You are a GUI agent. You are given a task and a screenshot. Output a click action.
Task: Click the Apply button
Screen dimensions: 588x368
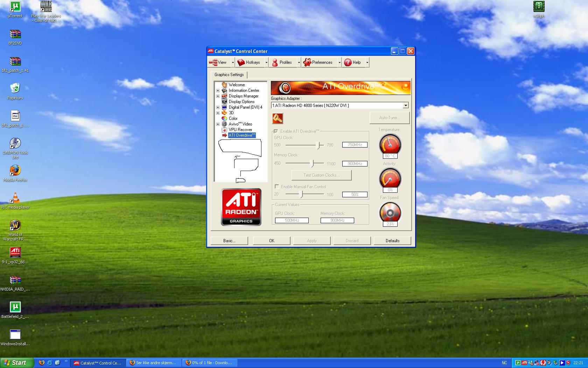point(312,241)
